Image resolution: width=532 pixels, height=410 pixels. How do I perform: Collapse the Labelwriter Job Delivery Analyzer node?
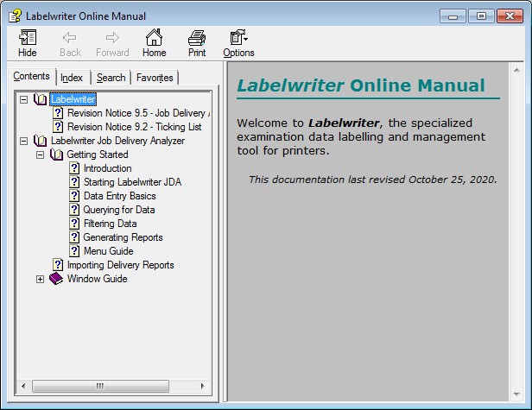tap(24, 141)
